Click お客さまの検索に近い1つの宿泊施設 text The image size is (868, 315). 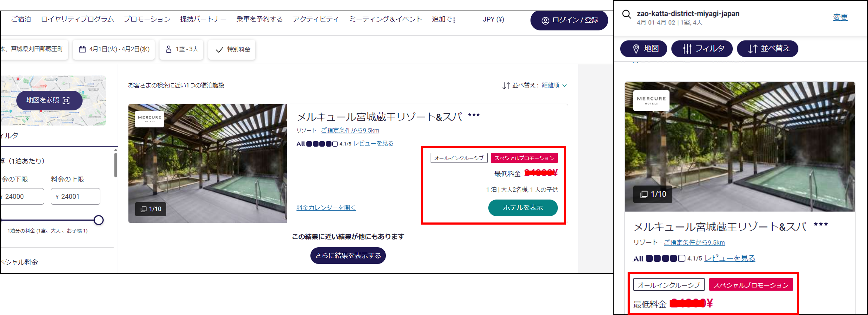176,85
